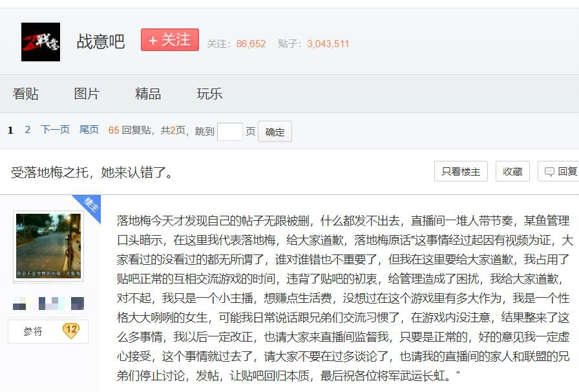Click the 参将 rank title

coord(33,331)
